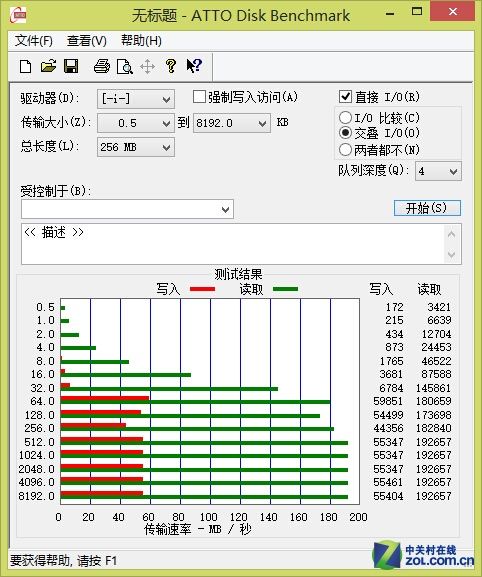Open the 256 MB total length dropdown
This screenshot has height=577, width=482.
click(136, 147)
